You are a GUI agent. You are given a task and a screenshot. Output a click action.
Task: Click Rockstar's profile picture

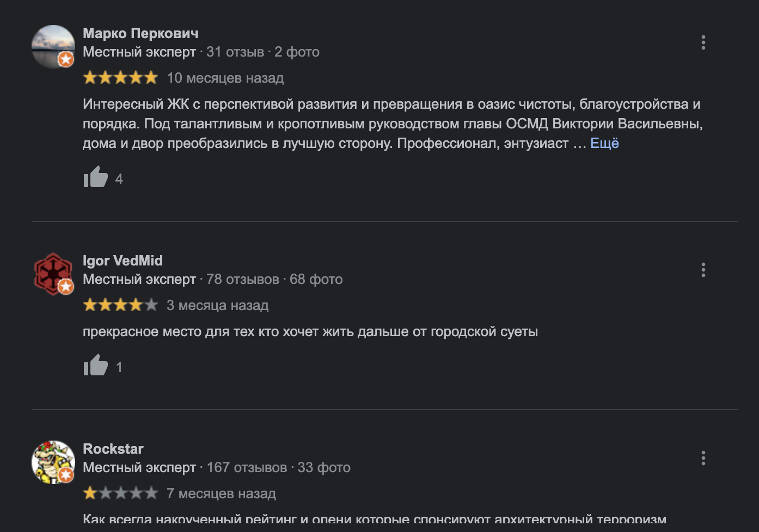(53, 462)
